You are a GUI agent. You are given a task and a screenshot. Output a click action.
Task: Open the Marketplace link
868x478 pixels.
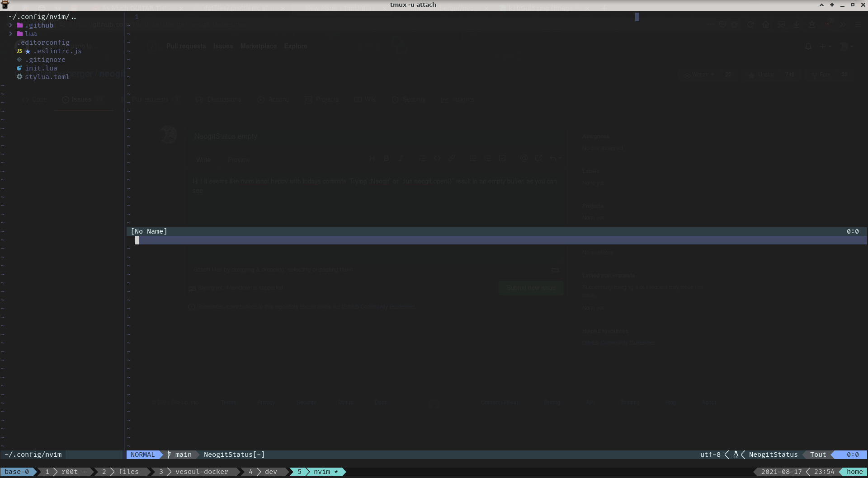click(x=259, y=46)
